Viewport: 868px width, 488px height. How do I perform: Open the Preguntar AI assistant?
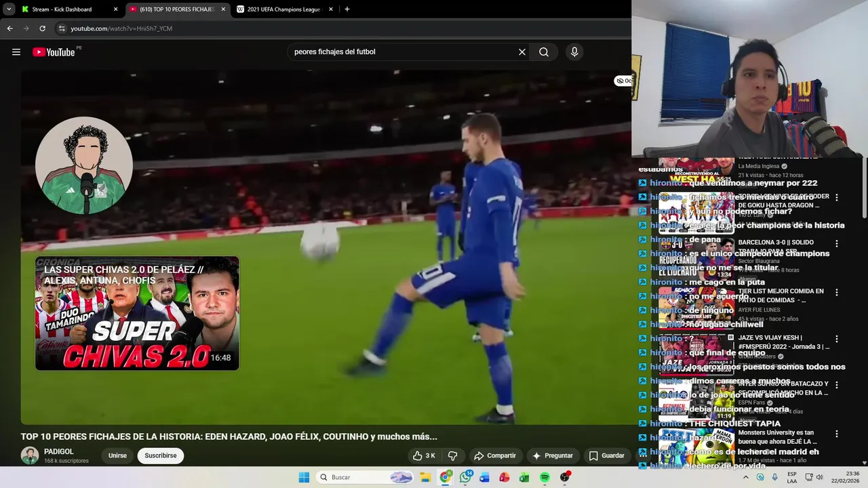553,455
